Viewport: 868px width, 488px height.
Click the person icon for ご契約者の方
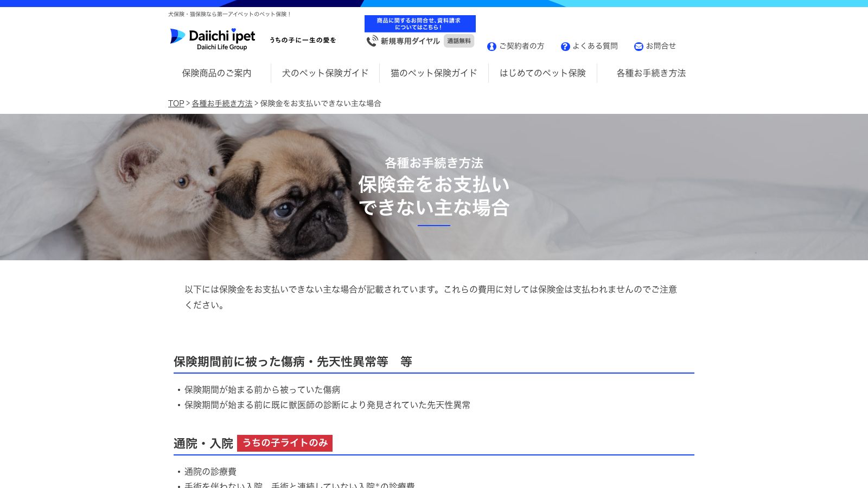(x=492, y=47)
